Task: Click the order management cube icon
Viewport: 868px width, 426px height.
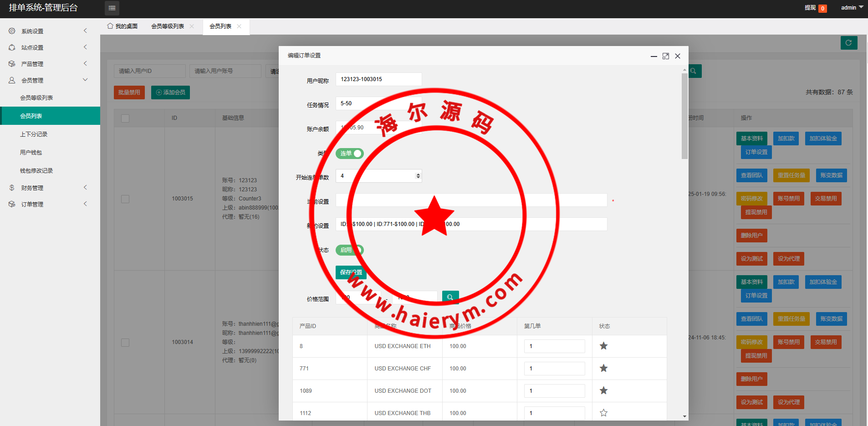Action: click(12, 204)
